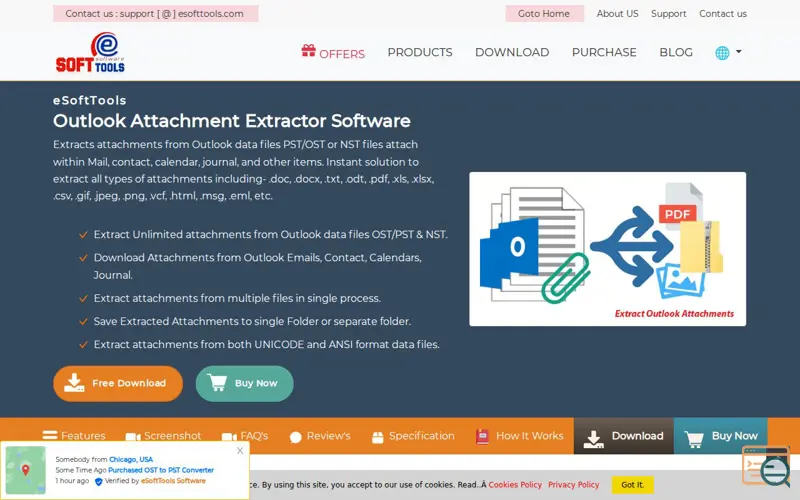Screen dimensions: 800x500
Task: Click the gift icon beside OFFERS
Action: [x=308, y=51]
